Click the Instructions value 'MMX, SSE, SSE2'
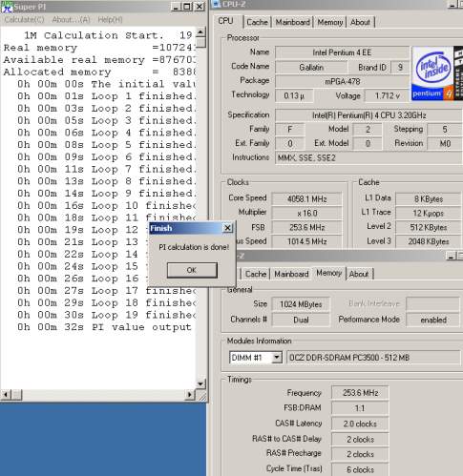The width and height of the screenshot is (463, 476). coord(368,158)
